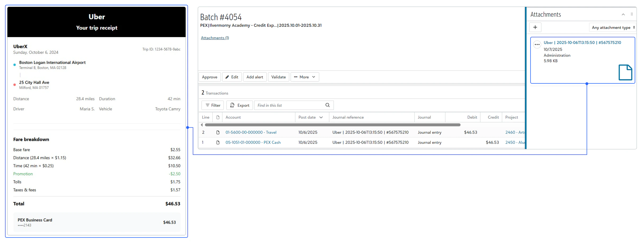Click the Approve button
This screenshot has width=644, height=242.
pos(209,77)
